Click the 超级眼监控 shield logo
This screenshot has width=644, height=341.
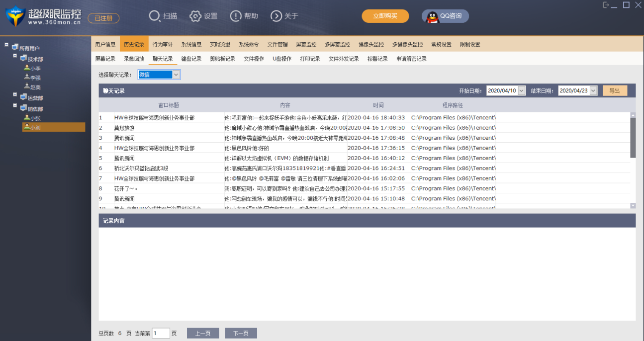[x=15, y=16]
